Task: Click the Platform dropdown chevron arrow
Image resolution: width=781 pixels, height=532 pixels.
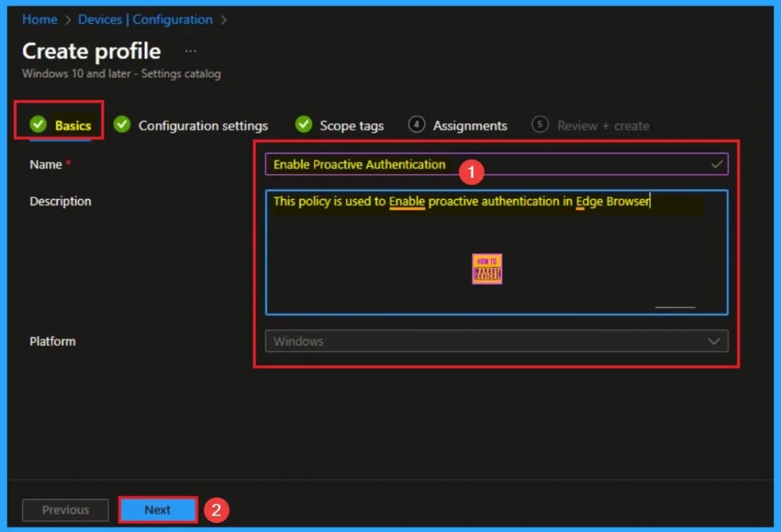Action: [714, 341]
